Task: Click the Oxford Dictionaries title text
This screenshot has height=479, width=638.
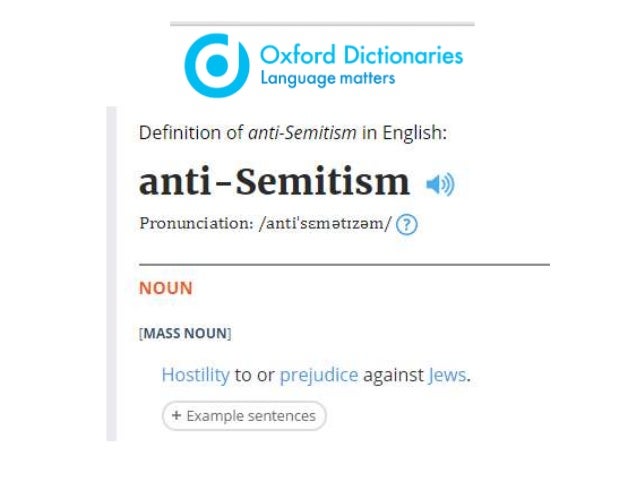Action: coord(361,55)
